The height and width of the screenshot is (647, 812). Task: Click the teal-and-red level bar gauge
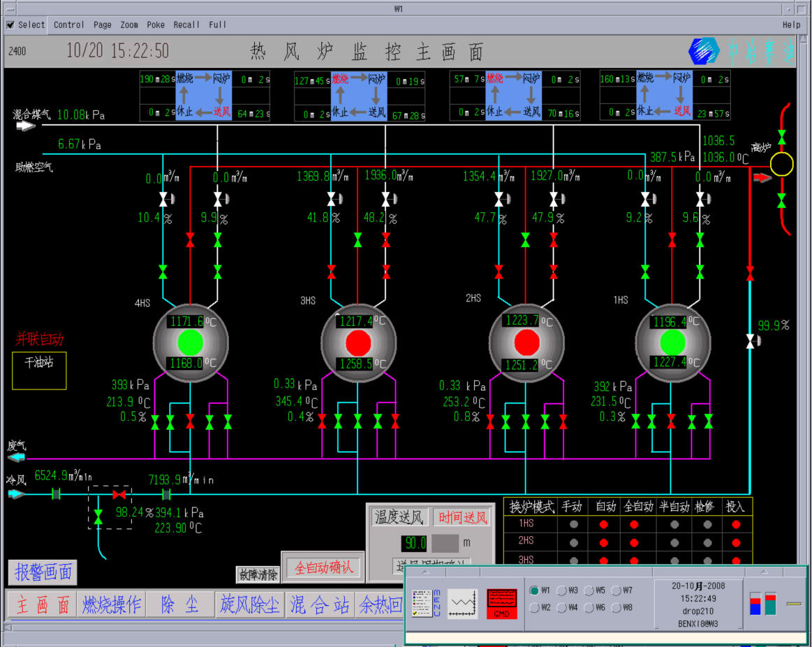pyautogui.click(x=771, y=603)
